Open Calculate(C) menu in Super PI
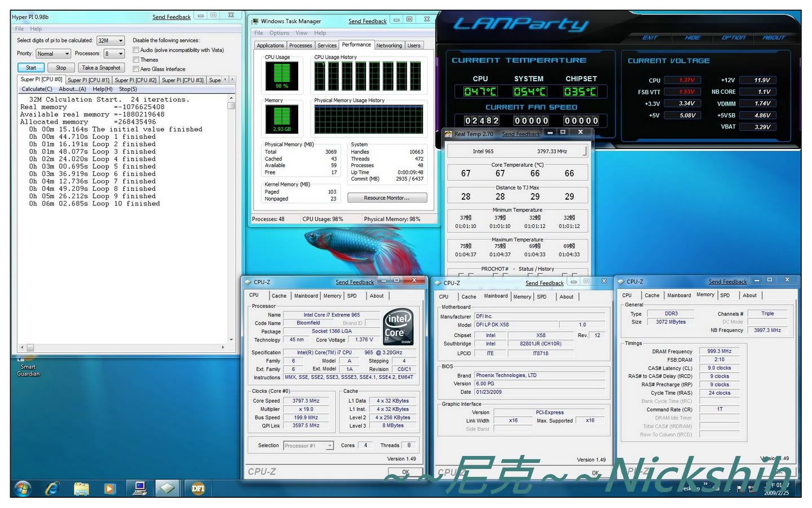The width and height of the screenshot is (812, 508). pyautogui.click(x=37, y=89)
